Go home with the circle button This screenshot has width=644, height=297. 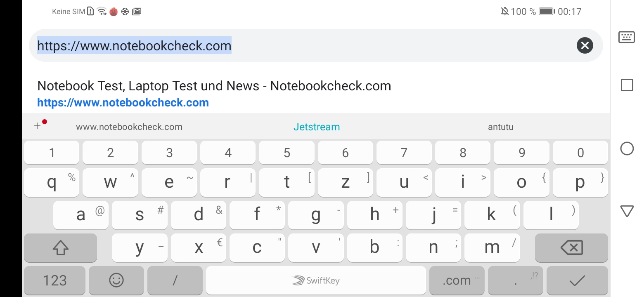[627, 148]
